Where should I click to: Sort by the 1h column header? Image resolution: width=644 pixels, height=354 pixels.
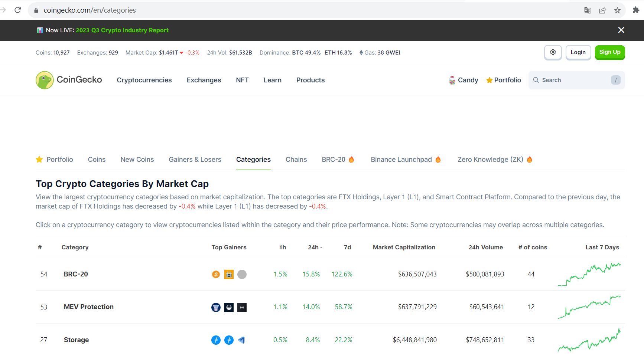click(x=283, y=248)
